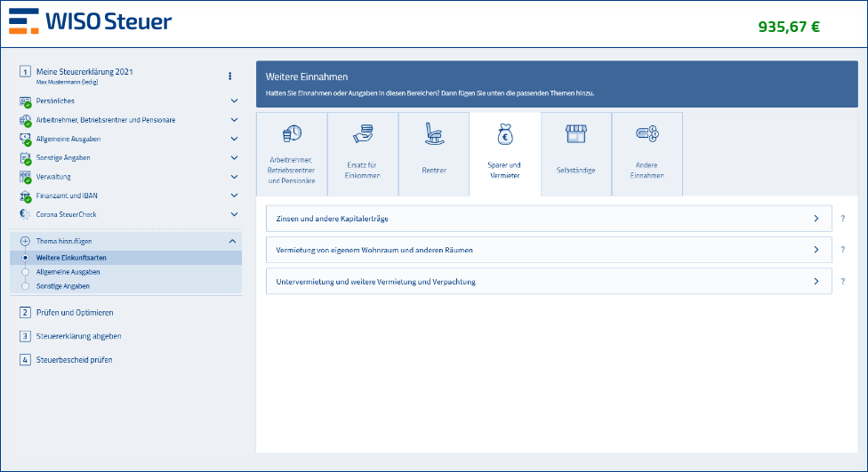Image resolution: width=868 pixels, height=472 pixels.
Task: Expand the Persönliches section chevron
Action: click(234, 101)
